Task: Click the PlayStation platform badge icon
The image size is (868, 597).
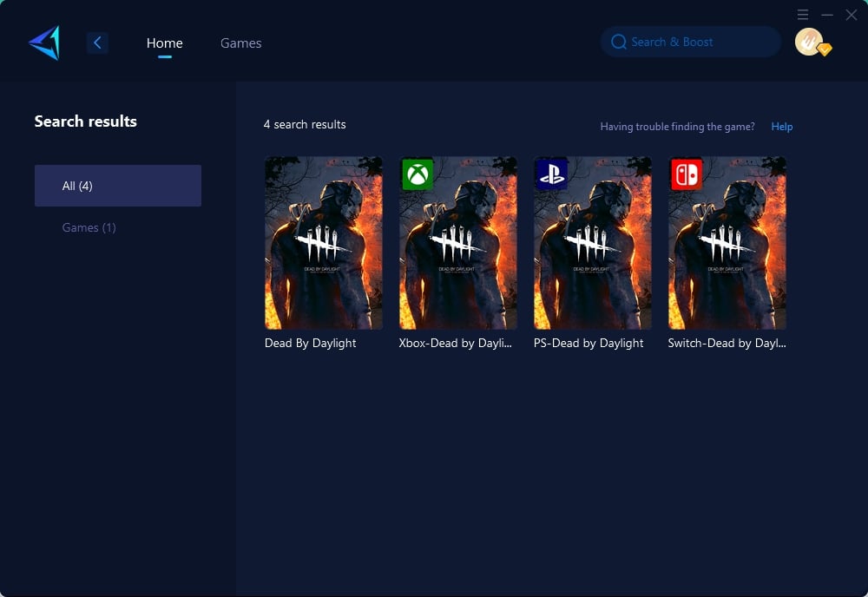Action: click(x=552, y=174)
